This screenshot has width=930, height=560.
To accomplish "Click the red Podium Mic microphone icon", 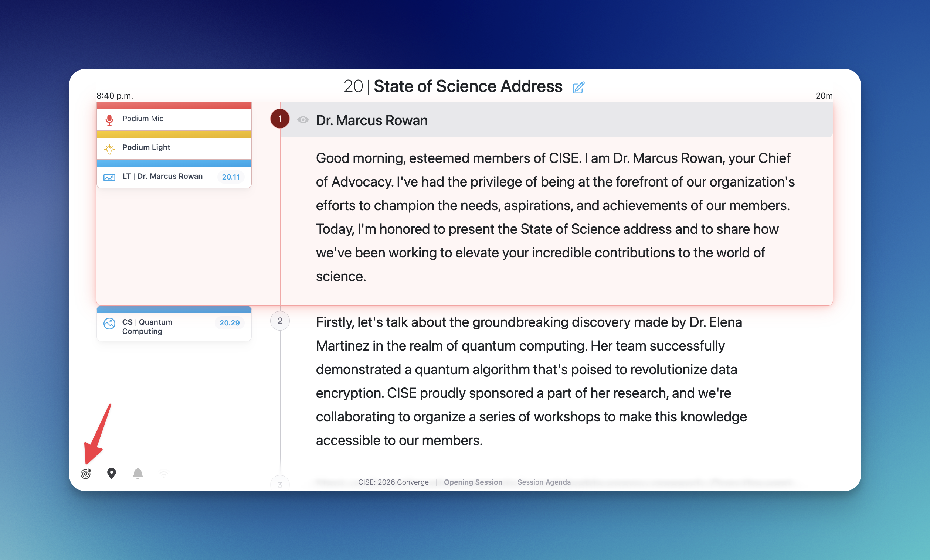I will point(109,120).
